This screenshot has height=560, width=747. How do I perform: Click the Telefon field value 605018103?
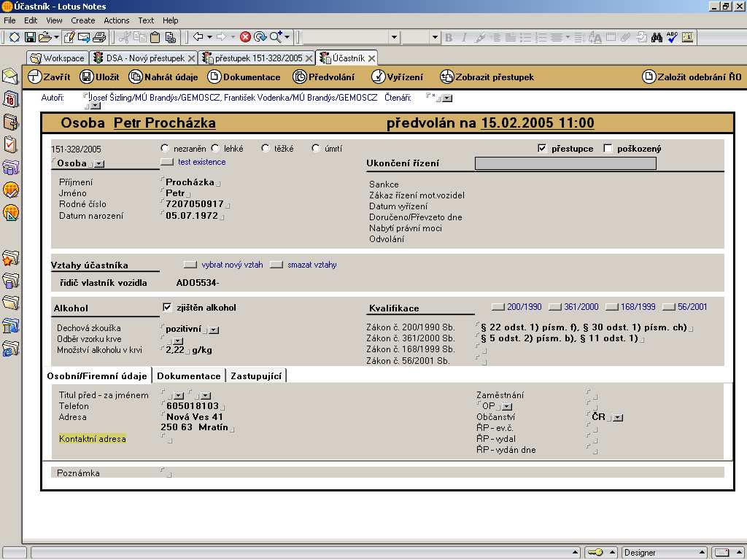click(193, 405)
